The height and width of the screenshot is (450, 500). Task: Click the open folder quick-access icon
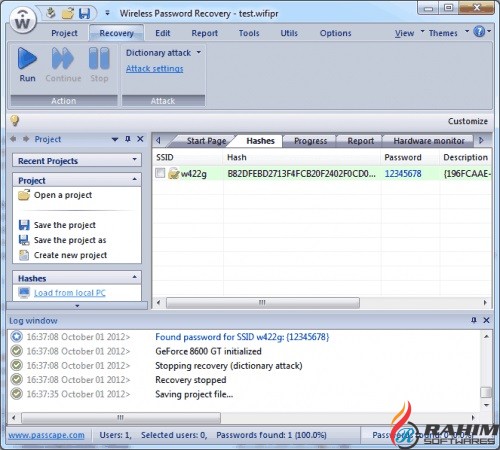tap(68, 13)
